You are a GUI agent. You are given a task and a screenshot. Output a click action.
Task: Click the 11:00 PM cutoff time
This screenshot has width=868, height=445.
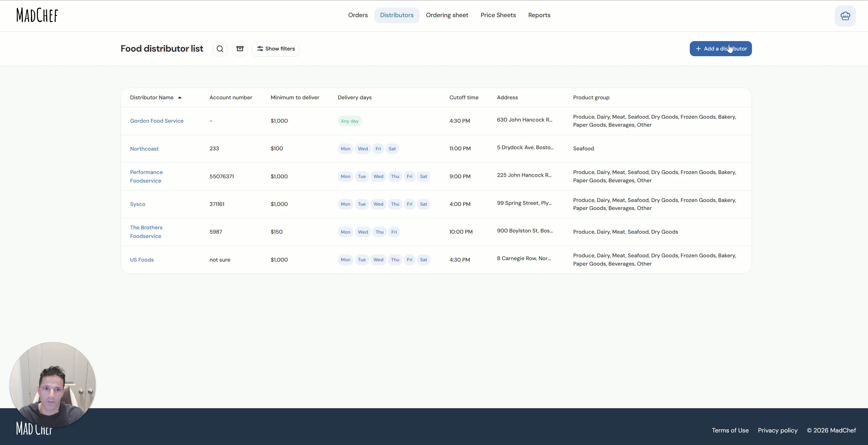(x=460, y=149)
